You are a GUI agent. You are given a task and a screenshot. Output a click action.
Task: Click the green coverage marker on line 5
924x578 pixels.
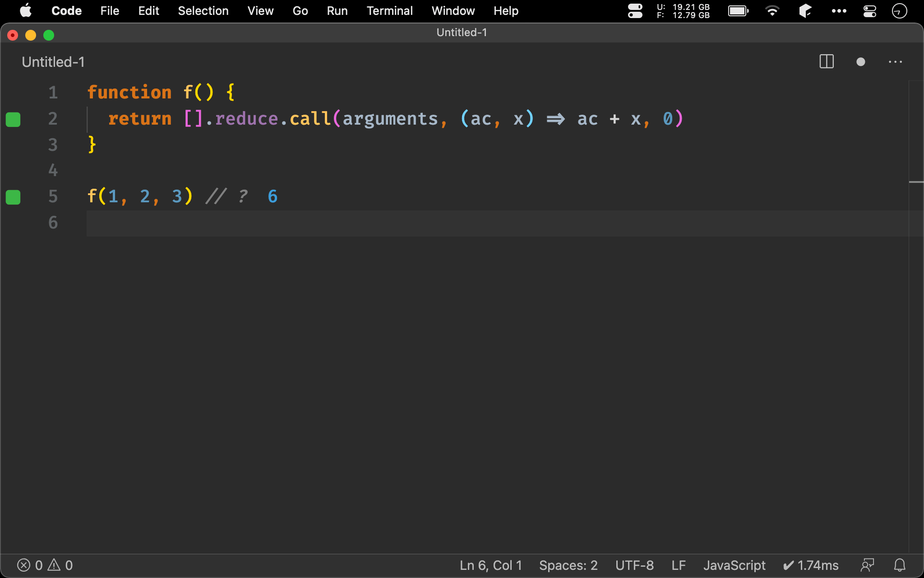[13, 197]
